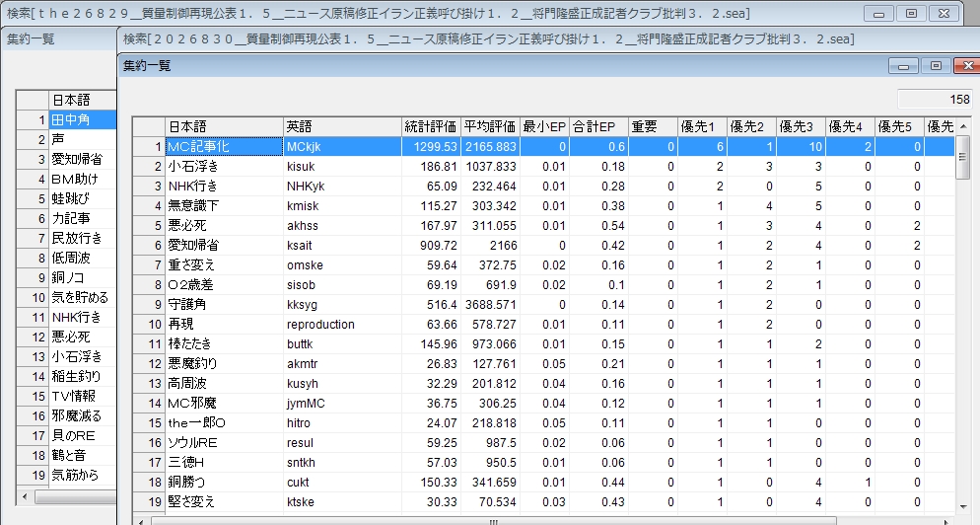Click the 909.72 statistic value
The image size is (980, 525).
pos(431,246)
